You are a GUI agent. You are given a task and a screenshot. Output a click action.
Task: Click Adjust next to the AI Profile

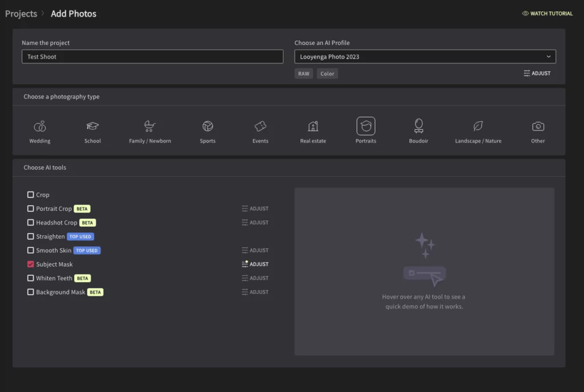coord(536,73)
